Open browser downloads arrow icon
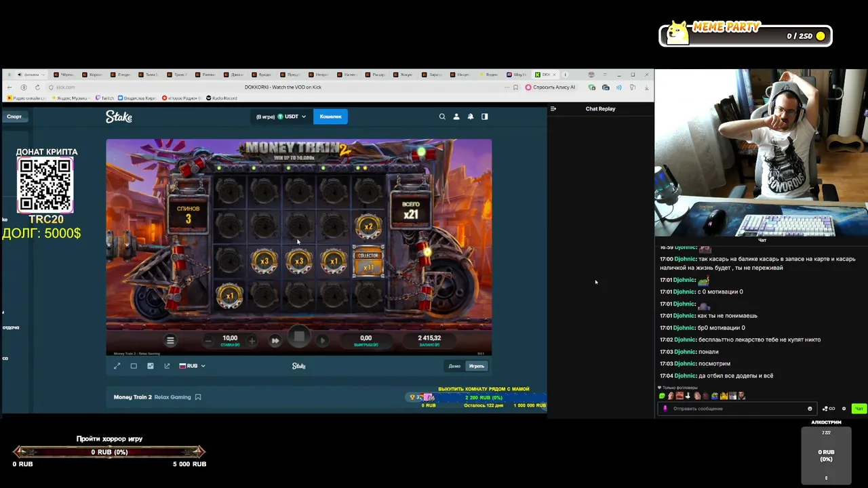 (x=646, y=87)
